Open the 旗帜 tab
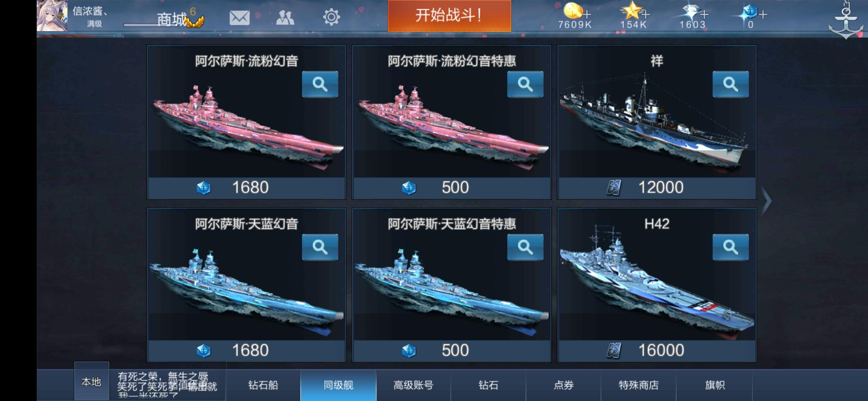Screen dimensions: 868x401 [x=714, y=385]
